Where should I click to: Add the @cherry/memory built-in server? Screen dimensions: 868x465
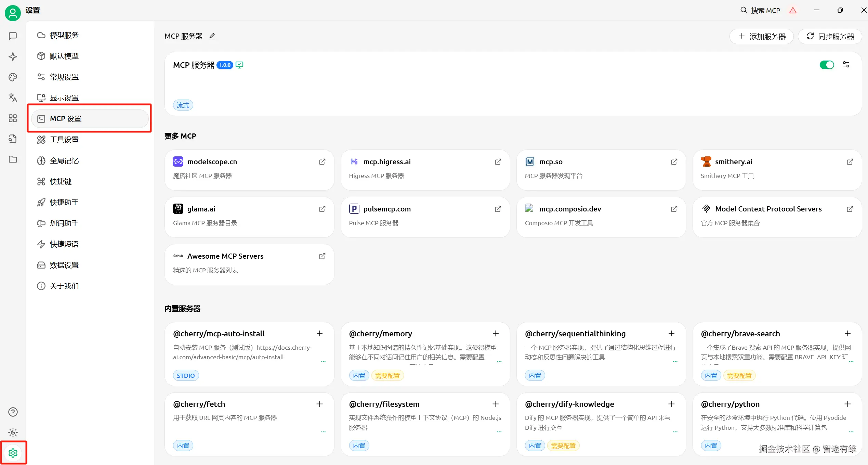[x=496, y=333]
